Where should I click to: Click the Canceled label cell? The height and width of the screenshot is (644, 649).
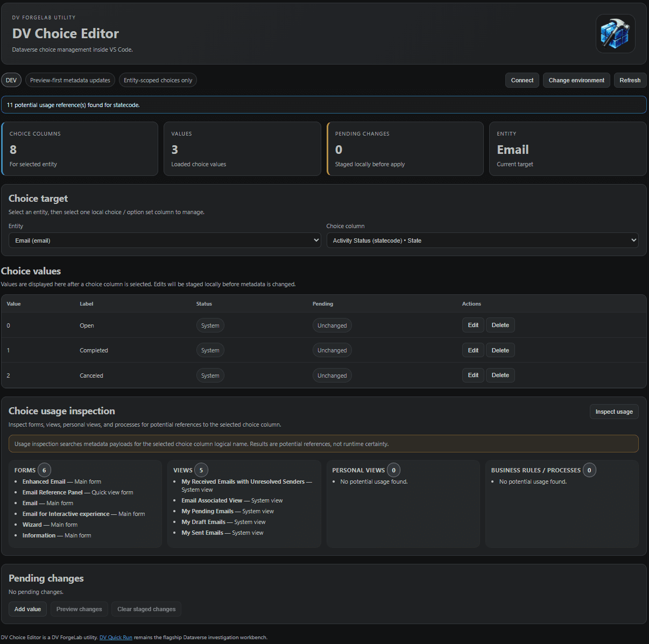coord(91,376)
